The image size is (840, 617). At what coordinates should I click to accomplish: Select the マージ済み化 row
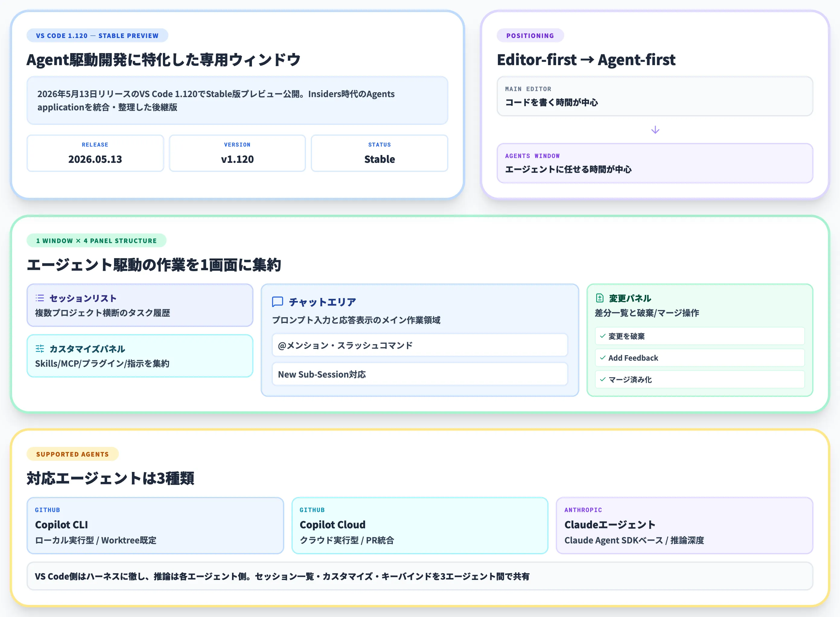(x=699, y=379)
